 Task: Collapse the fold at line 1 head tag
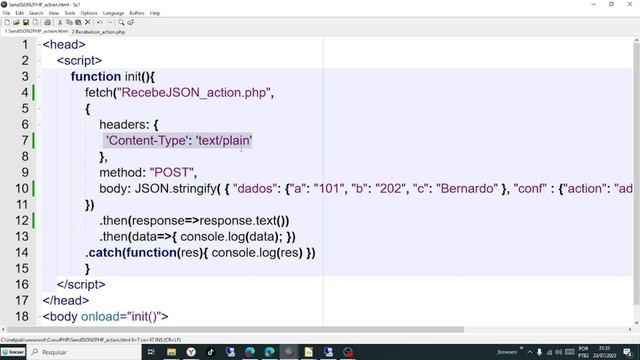pos(39,44)
